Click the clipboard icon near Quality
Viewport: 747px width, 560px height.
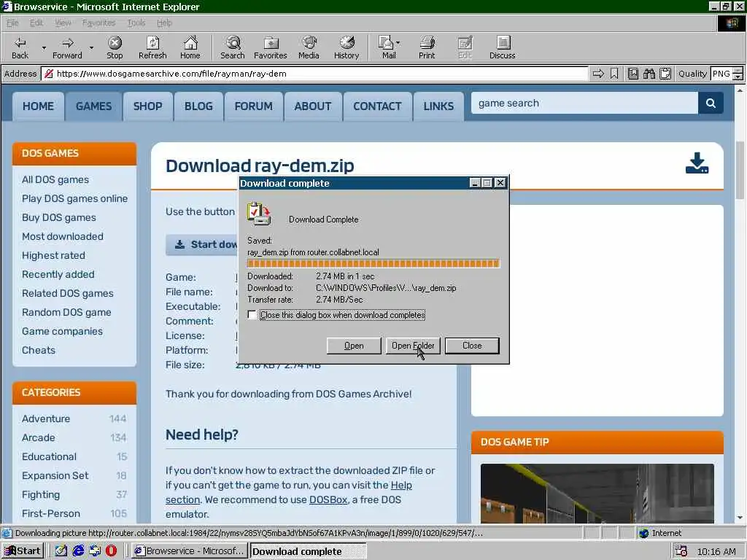tap(665, 74)
